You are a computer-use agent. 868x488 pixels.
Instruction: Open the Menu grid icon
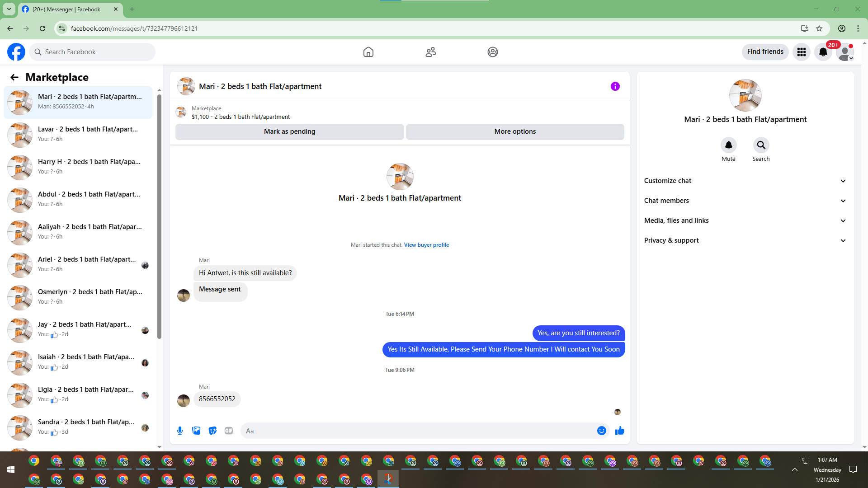pos(802,52)
